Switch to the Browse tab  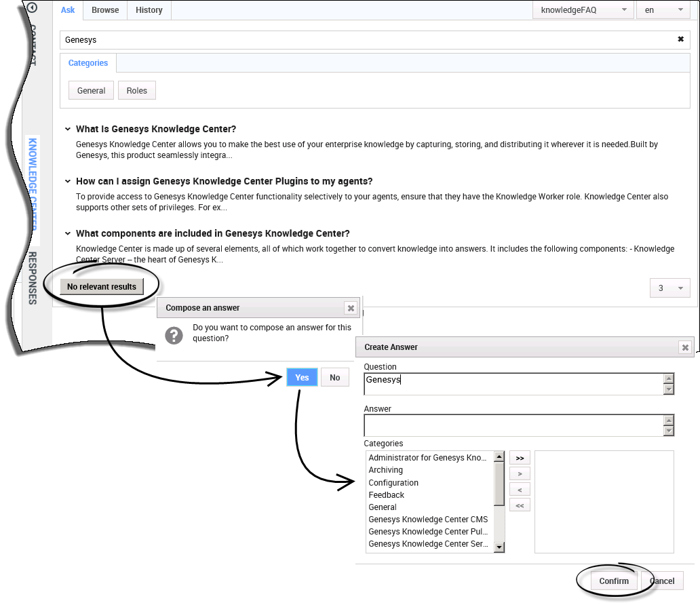[x=105, y=9]
